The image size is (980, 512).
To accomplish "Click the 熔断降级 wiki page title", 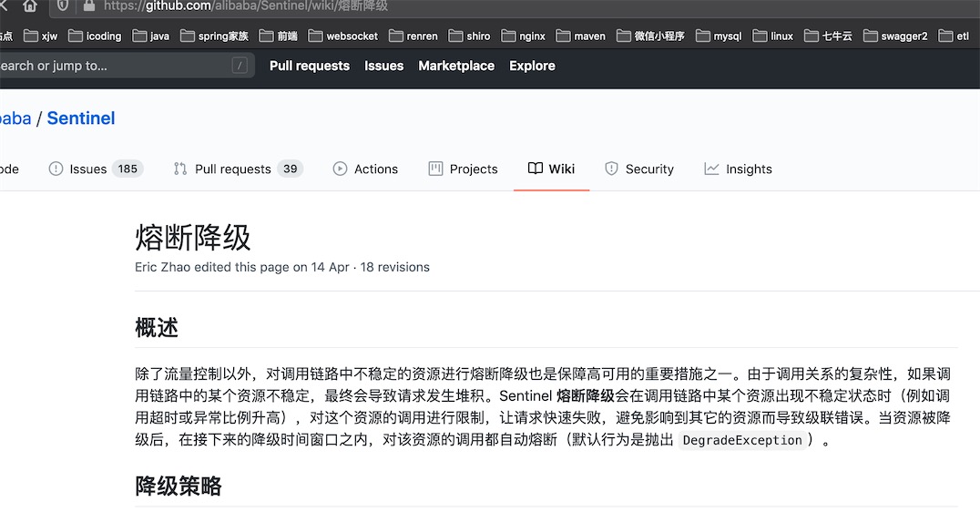I will pos(192,238).
